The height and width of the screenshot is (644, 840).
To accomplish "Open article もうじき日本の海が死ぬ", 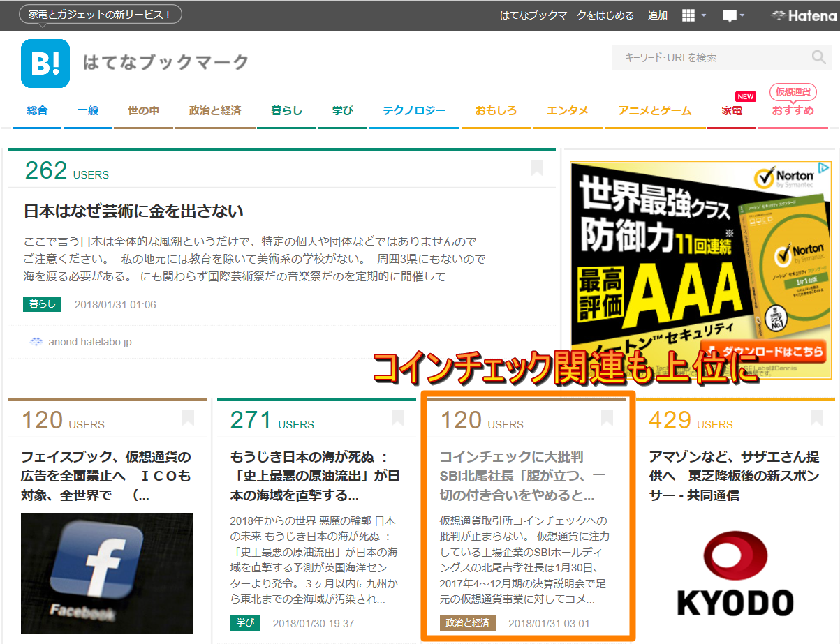I will (x=315, y=477).
